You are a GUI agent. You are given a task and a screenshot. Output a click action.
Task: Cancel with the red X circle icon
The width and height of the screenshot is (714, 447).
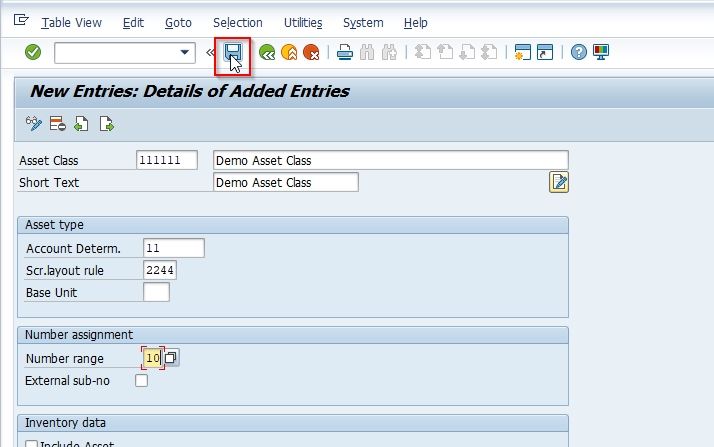coord(311,53)
